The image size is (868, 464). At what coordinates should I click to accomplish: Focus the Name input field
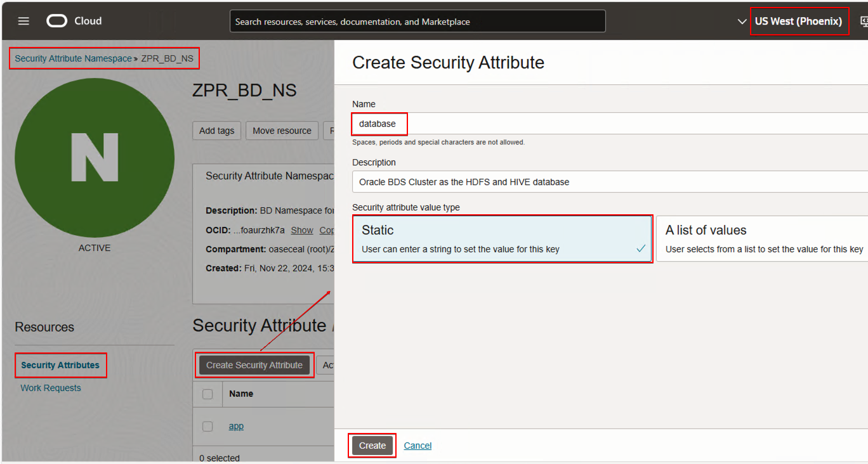pos(610,124)
